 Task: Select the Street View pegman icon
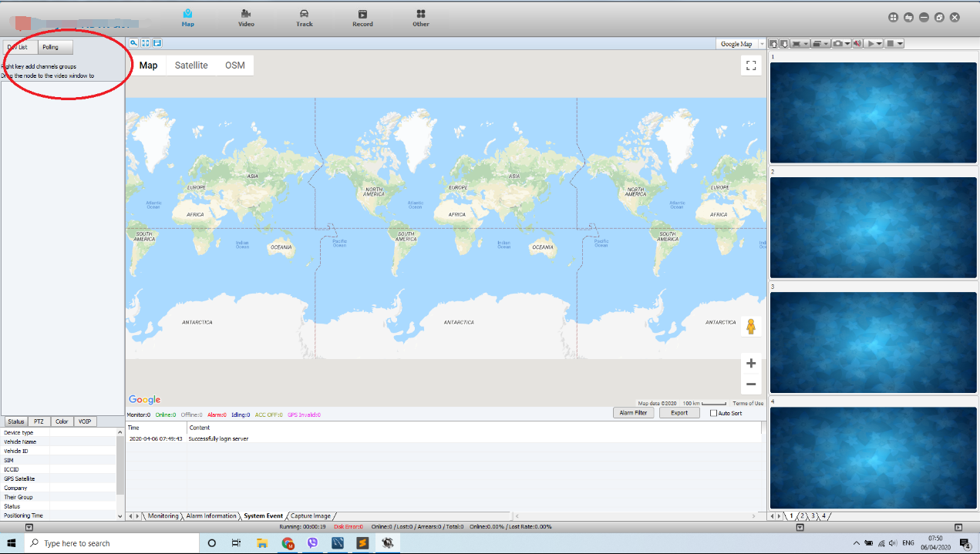(750, 327)
